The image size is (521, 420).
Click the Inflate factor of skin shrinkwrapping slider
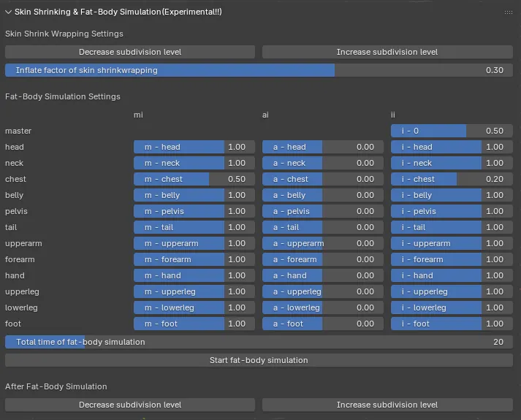[x=259, y=70]
